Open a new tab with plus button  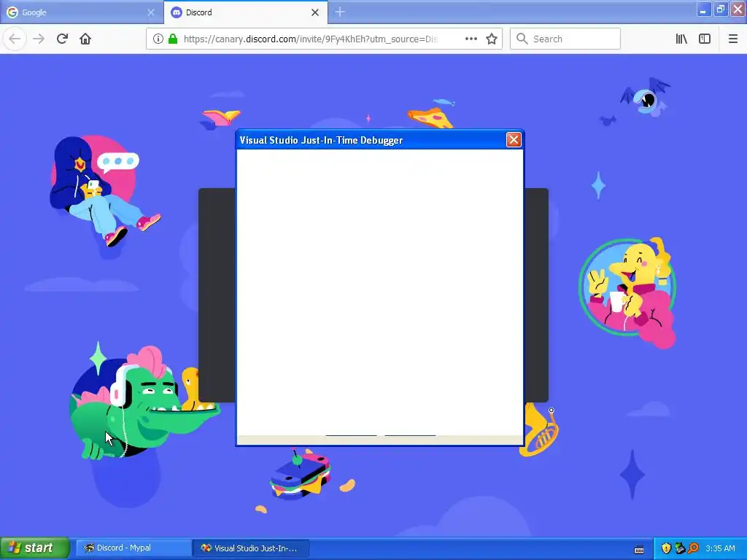click(340, 12)
